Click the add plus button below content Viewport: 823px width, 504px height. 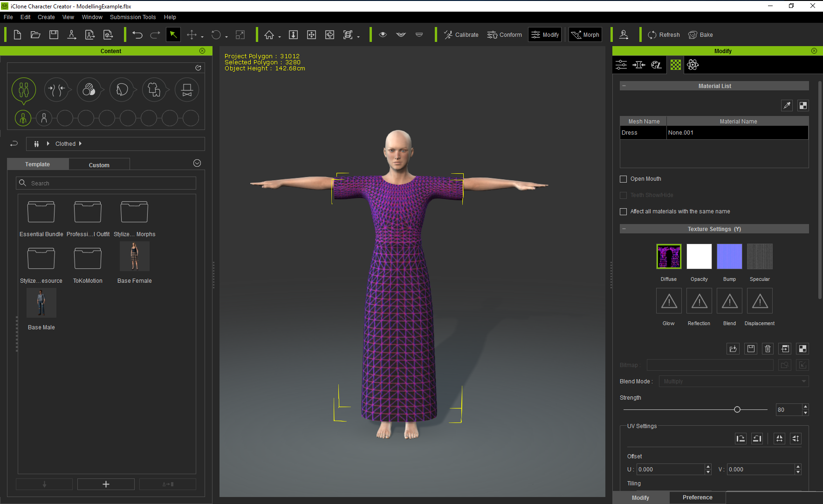[x=106, y=484]
